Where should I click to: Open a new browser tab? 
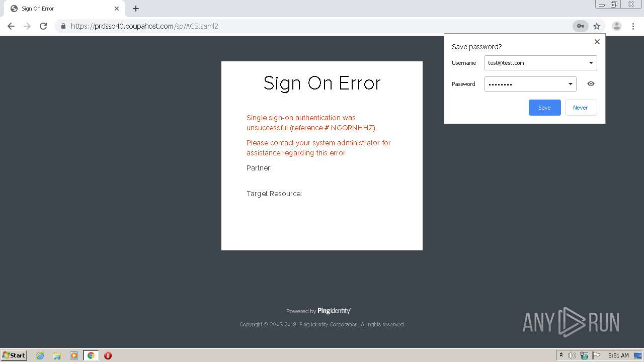(x=136, y=9)
